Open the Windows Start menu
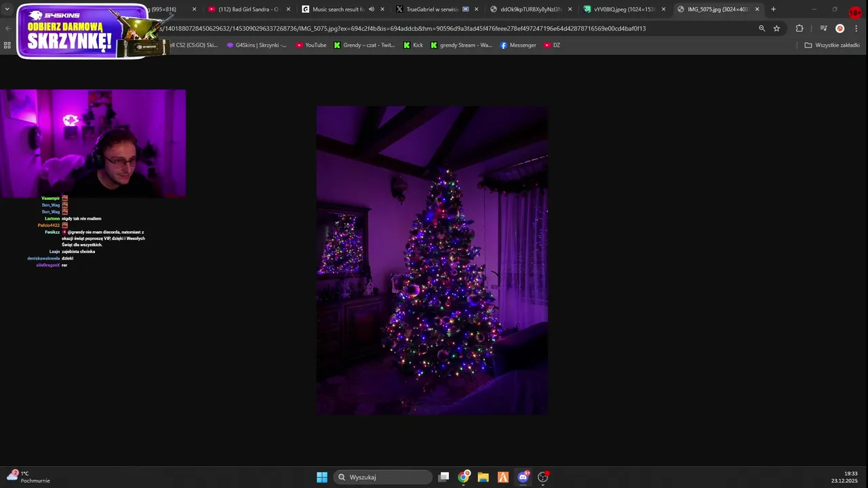Image resolution: width=868 pixels, height=488 pixels. coord(322,477)
